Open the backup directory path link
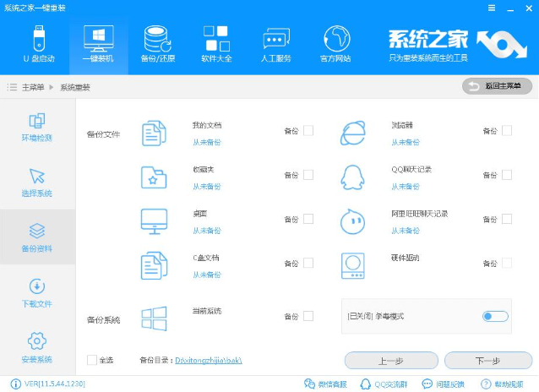The width and height of the screenshot is (539, 392). coord(209,361)
